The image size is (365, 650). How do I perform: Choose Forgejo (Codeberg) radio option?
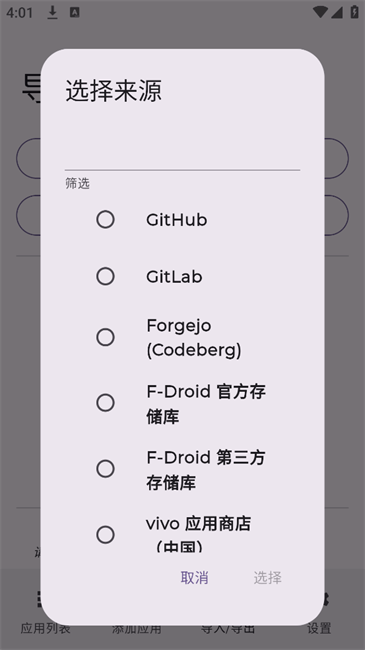coord(105,337)
